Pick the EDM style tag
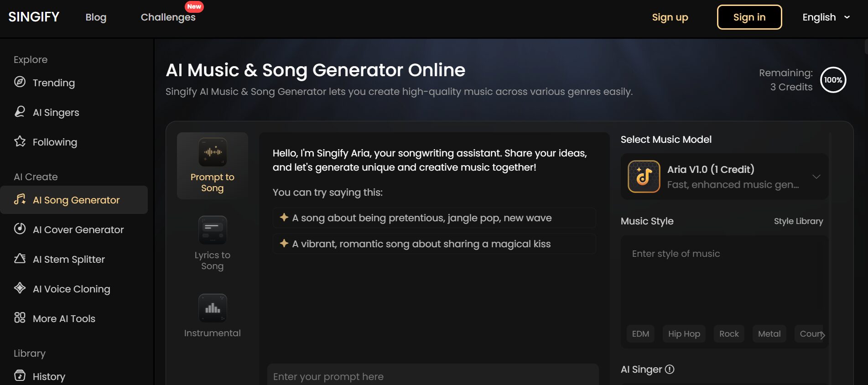The height and width of the screenshot is (385, 868). pyautogui.click(x=640, y=334)
